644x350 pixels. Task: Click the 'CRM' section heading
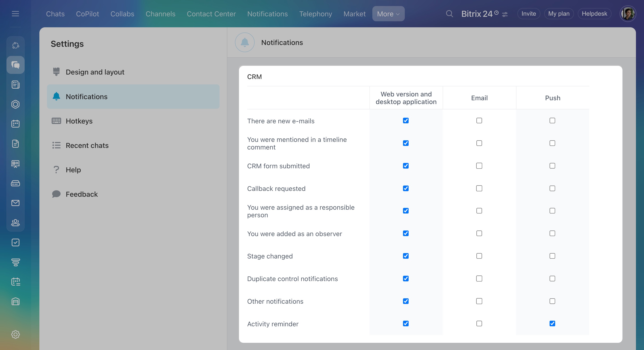pyautogui.click(x=254, y=77)
